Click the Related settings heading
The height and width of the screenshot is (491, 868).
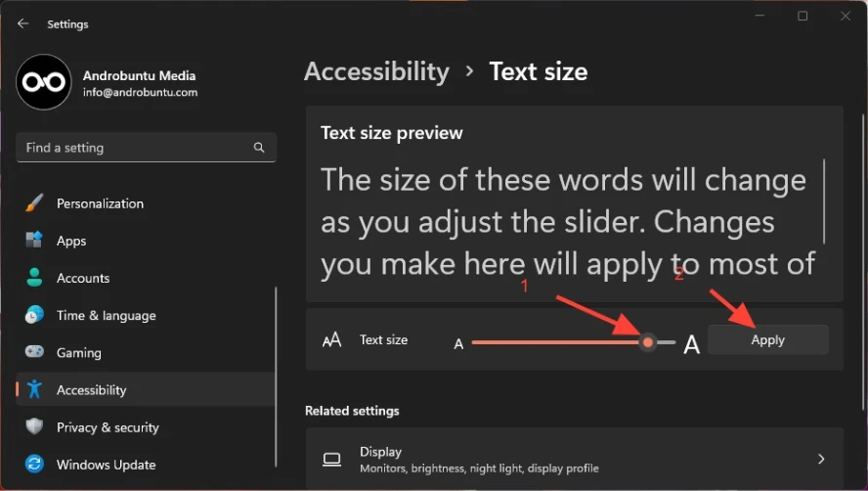pyautogui.click(x=352, y=411)
